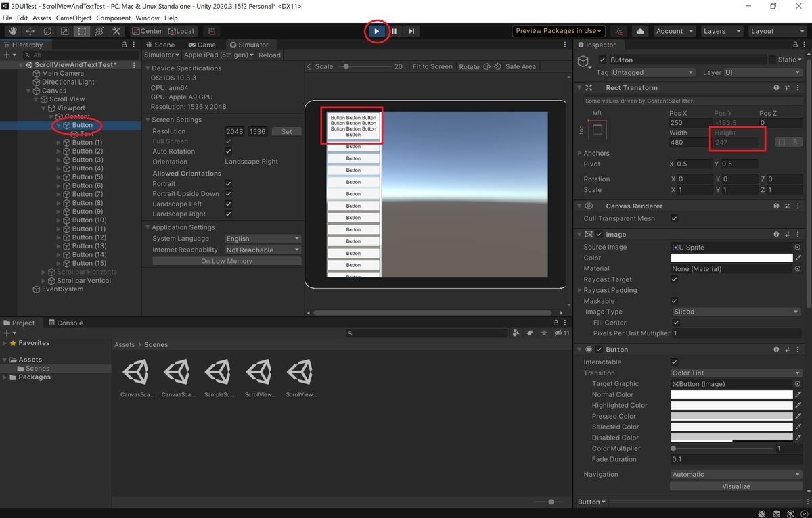Screen dimensions: 812x518
Task: Toggle Raycast Target checkbox
Action: coord(674,280)
